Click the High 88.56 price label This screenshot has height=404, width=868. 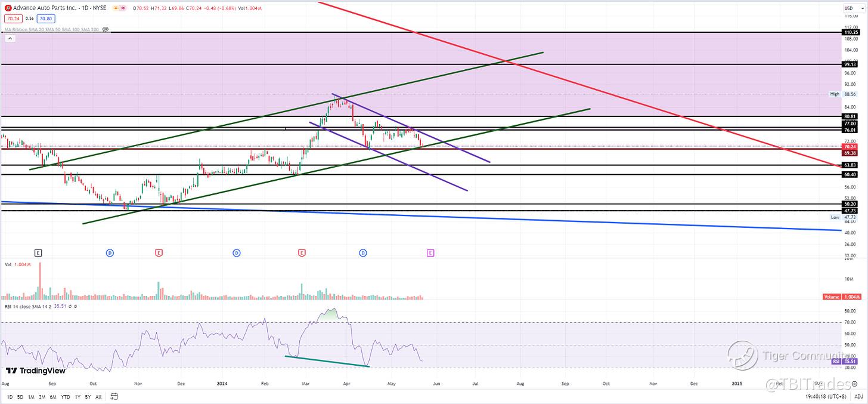pyautogui.click(x=844, y=94)
